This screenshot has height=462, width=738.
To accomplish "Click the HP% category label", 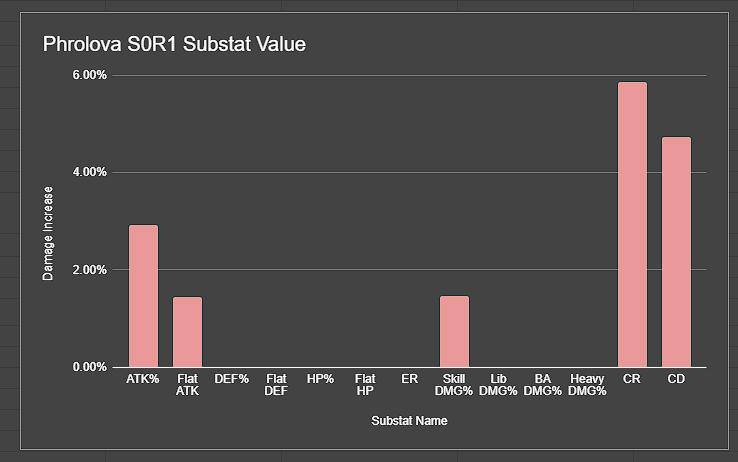I will coord(321,379).
